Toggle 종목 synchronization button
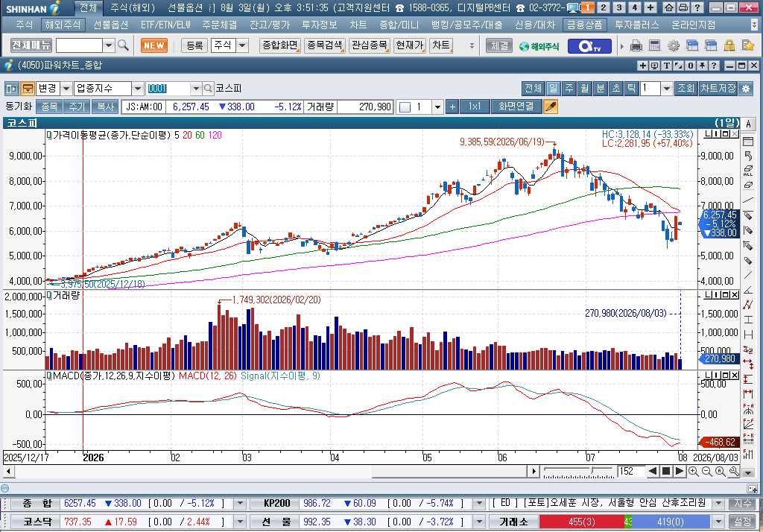The image size is (763, 532). [x=49, y=107]
